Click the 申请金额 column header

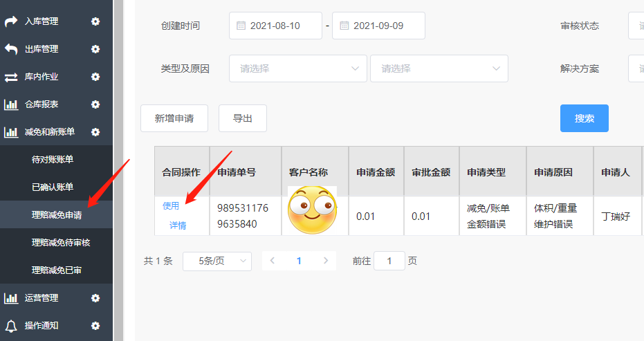[x=376, y=172]
